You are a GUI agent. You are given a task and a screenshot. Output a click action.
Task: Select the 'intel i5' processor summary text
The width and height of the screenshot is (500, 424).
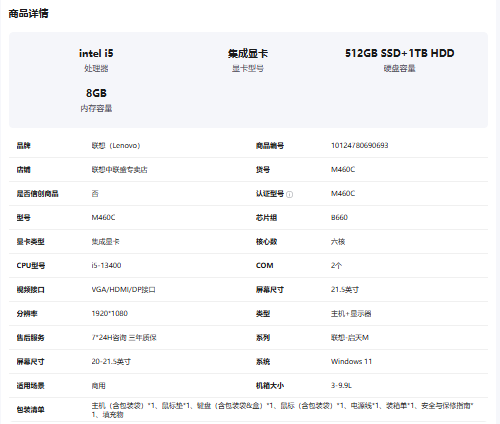96,53
